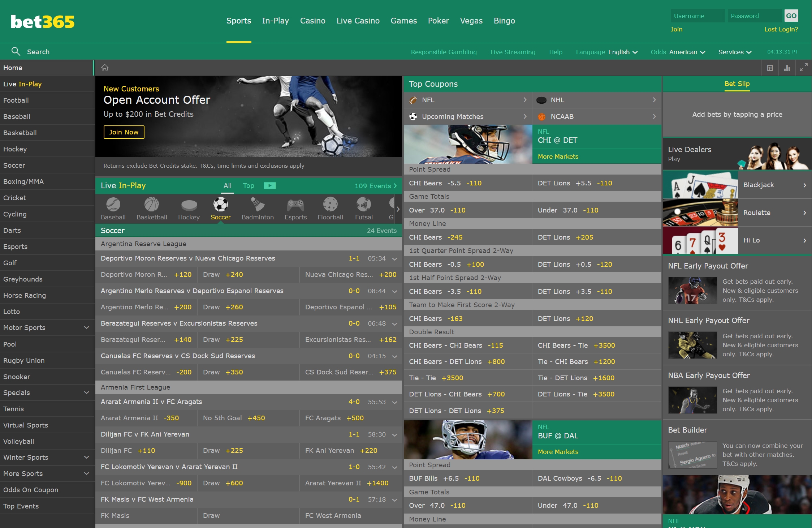The height and width of the screenshot is (528, 812).
Task: Click the Username input field
Action: click(697, 16)
